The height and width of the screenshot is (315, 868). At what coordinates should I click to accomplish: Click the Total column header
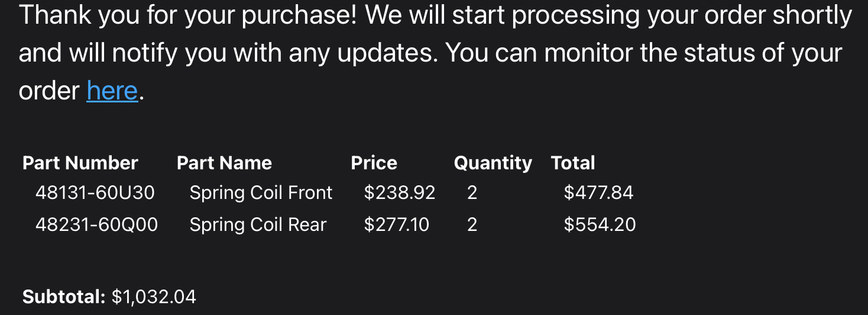point(573,163)
